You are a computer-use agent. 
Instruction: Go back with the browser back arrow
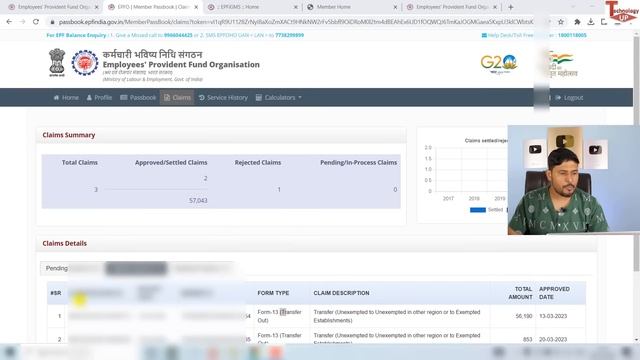(9, 22)
